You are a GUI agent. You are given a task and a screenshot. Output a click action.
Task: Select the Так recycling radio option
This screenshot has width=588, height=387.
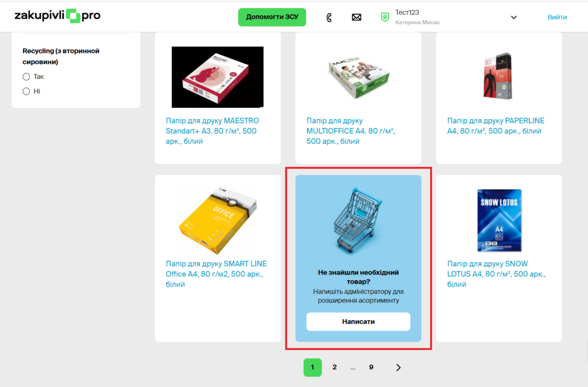(26, 76)
